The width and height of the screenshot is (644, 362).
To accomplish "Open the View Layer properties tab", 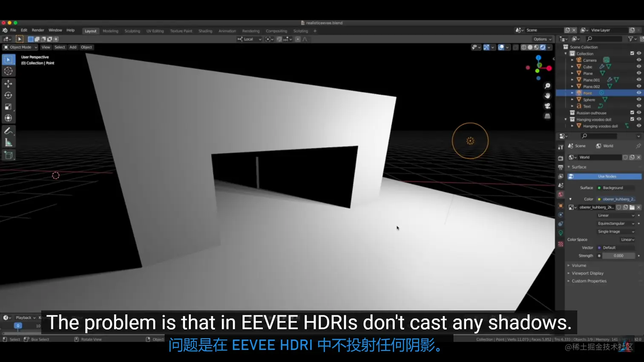I will click(x=561, y=176).
